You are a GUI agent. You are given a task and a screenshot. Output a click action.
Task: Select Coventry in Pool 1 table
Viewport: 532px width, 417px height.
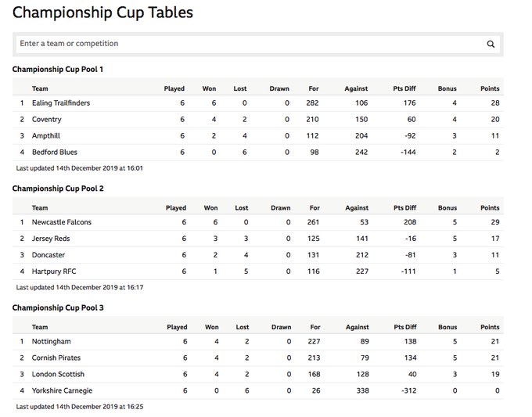47,120
